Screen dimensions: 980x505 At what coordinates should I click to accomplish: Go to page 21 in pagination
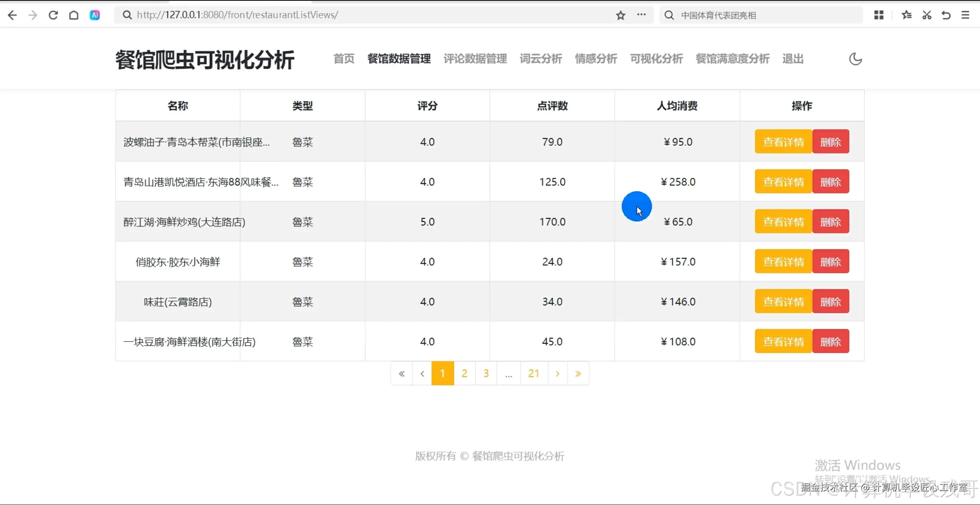(x=534, y=373)
